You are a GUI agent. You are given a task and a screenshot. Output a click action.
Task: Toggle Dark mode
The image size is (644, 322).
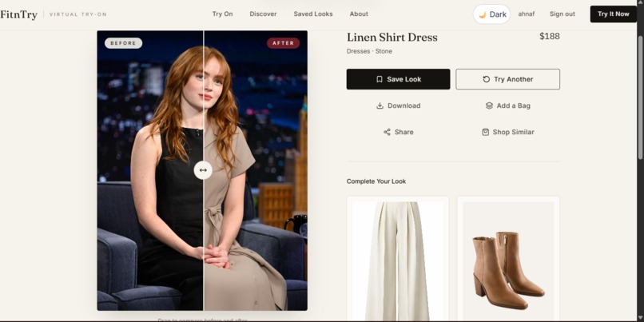click(491, 14)
